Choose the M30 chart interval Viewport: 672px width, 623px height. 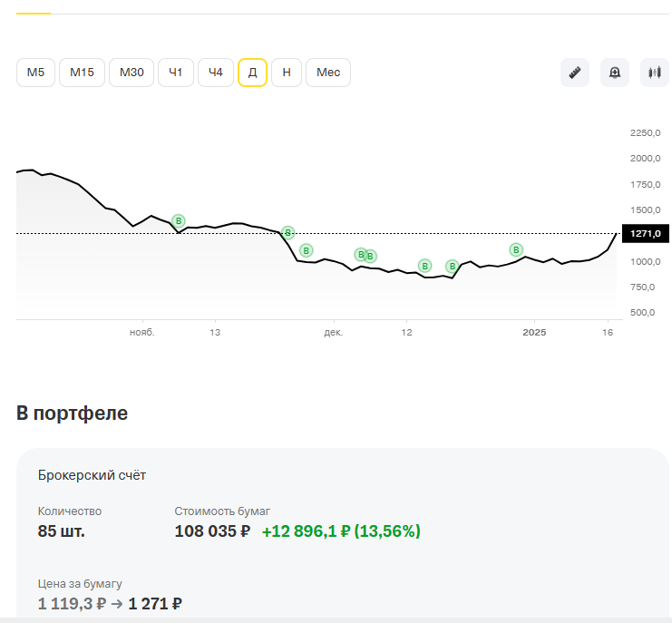point(131,73)
